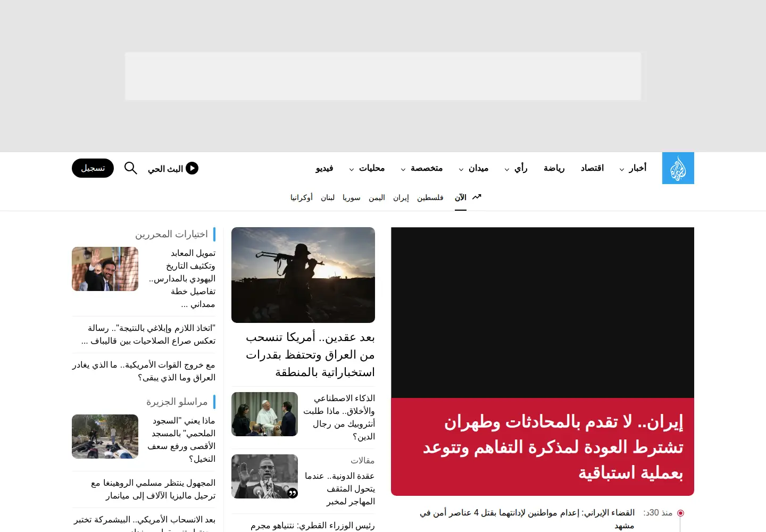Open the Al Jazeera logo home link

[678, 168]
